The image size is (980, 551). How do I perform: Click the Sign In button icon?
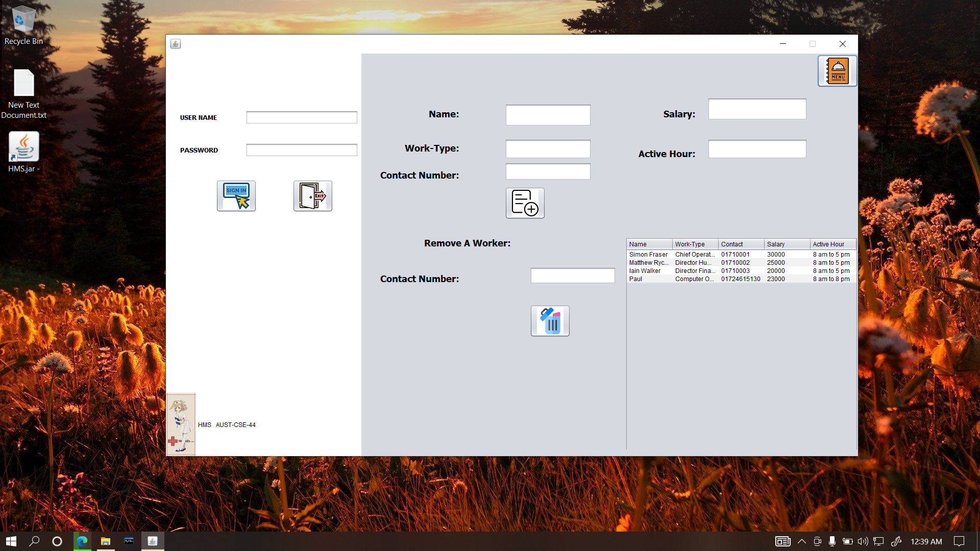[x=236, y=196]
